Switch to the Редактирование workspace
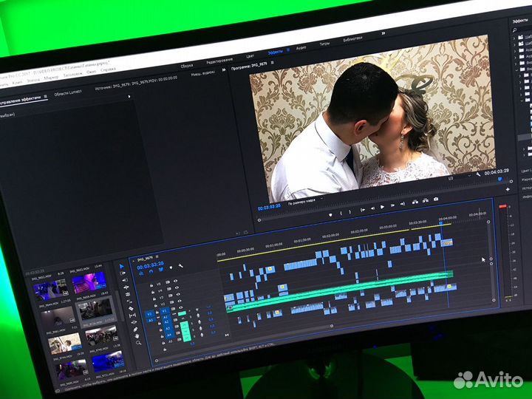 click(219, 61)
